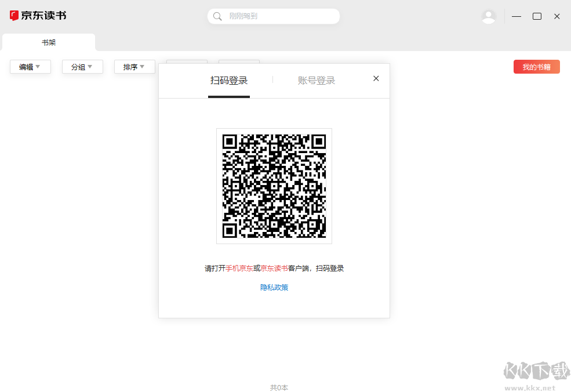
Task: Click the JD Read logo icon
Action: 14,15
